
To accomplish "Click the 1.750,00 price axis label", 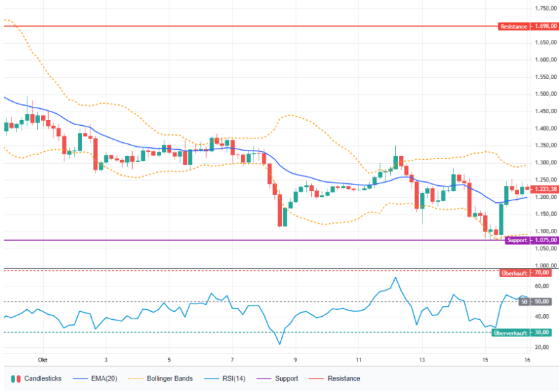I will [x=546, y=9].
